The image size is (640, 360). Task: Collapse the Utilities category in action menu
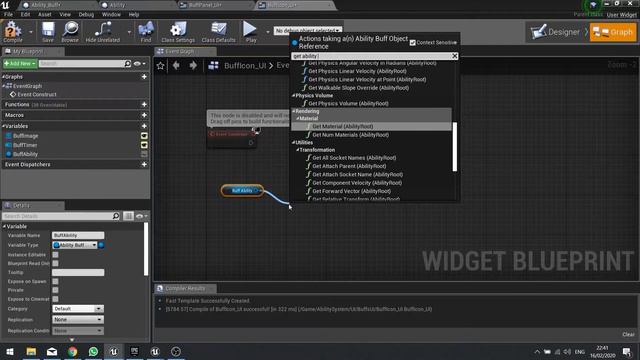click(293, 142)
